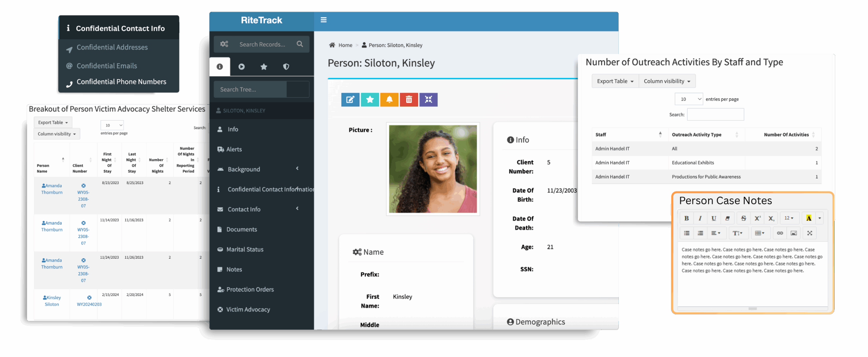Switch to the shield tab in sidebar
Viewport: 868px width, 357px height.
[x=286, y=67]
